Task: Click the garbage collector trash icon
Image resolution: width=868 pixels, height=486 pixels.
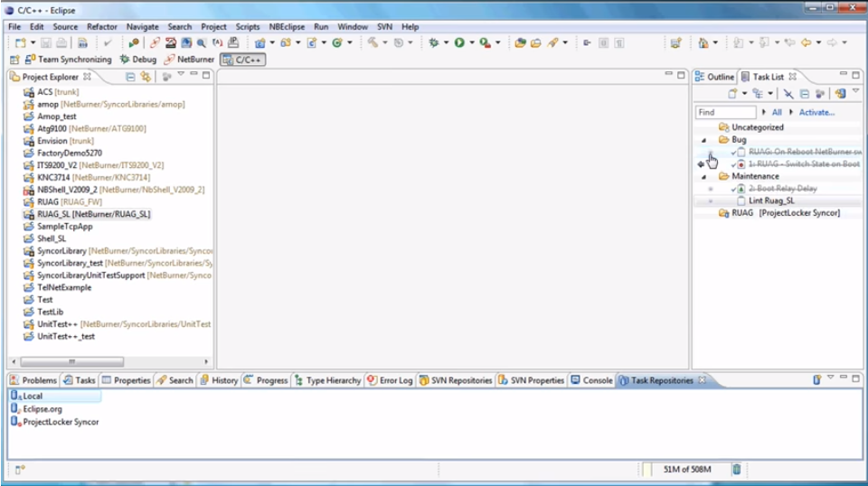Action: point(737,470)
